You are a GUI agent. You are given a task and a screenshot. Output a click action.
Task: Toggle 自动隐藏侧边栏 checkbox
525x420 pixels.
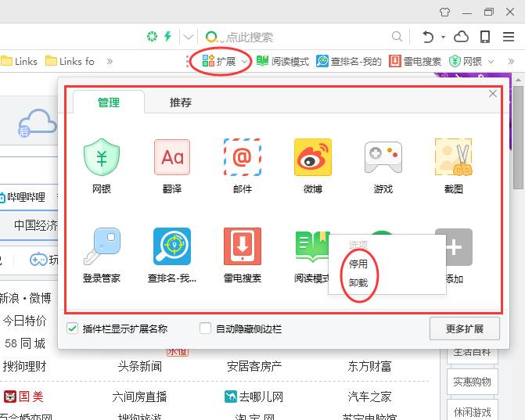coord(205,328)
